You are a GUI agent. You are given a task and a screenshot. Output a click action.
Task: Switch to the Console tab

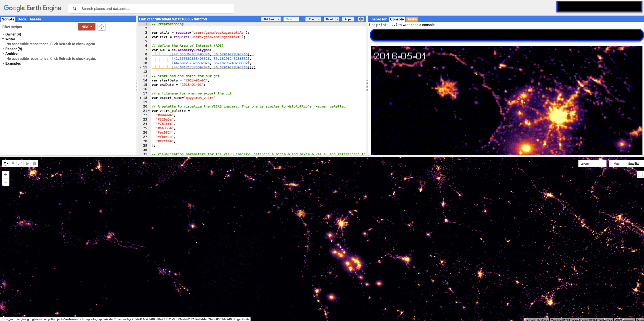coord(397,19)
